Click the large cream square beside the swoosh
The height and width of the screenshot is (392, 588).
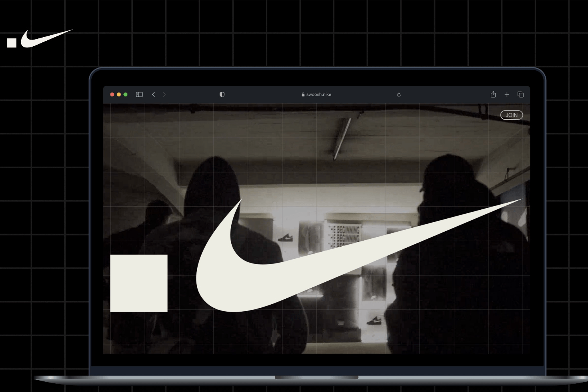139,283
